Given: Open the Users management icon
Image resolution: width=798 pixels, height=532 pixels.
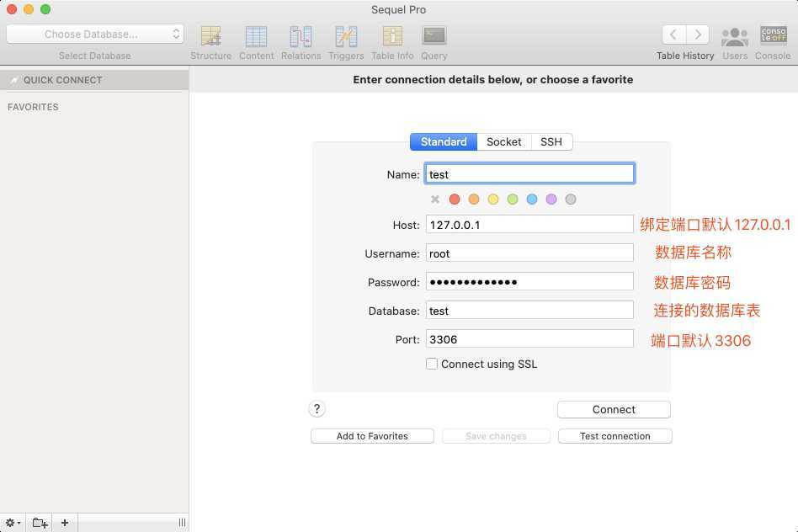Looking at the screenshot, I should coord(735,43).
